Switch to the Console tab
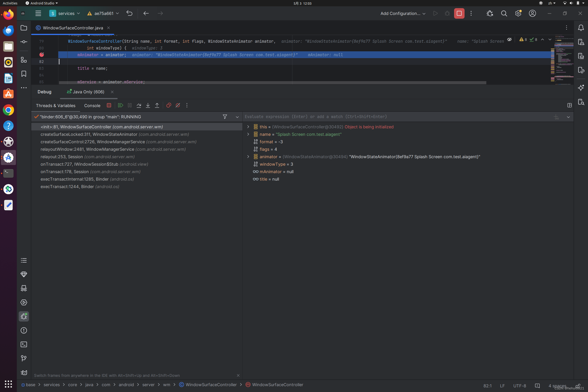The height and width of the screenshot is (392, 588). (x=92, y=105)
